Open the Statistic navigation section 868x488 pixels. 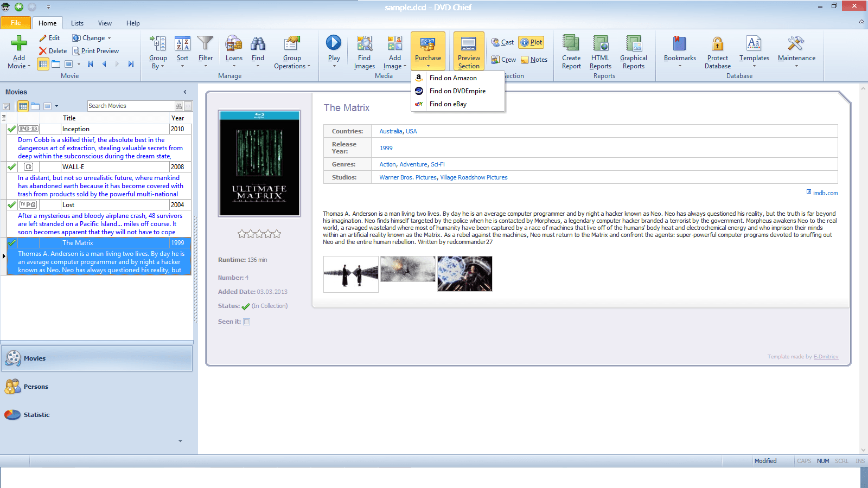[x=97, y=415]
